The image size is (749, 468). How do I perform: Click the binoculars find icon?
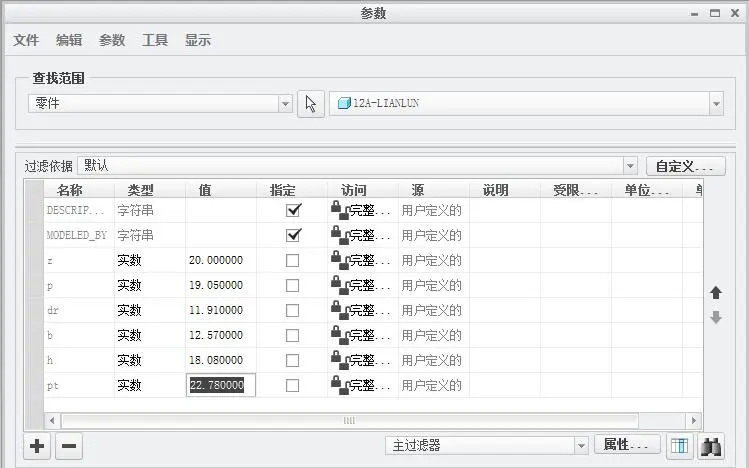[711, 446]
